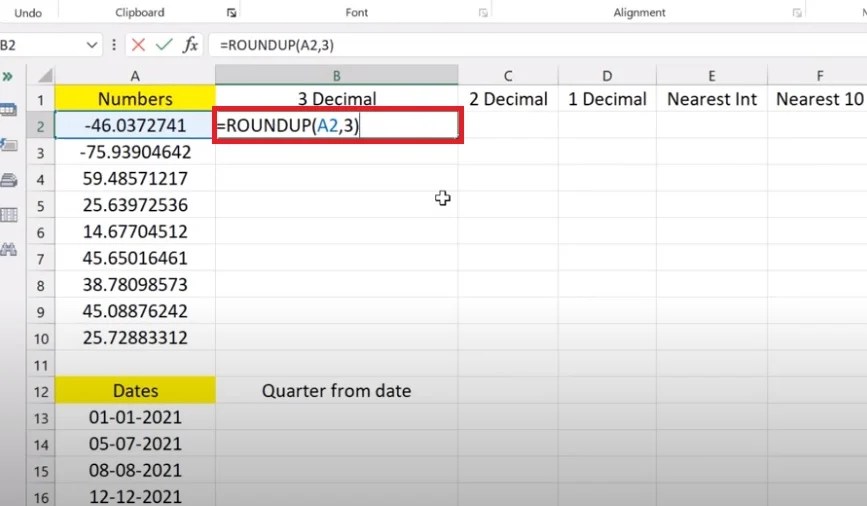Select column D header
The width and height of the screenshot is (867, 506).
[x=607, y=75]
